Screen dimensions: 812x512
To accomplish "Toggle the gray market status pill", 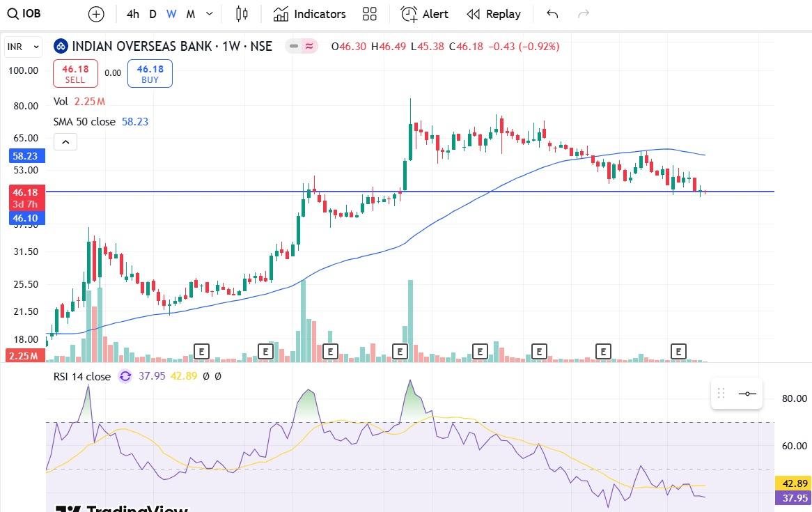I will click(x=294, y=47).
